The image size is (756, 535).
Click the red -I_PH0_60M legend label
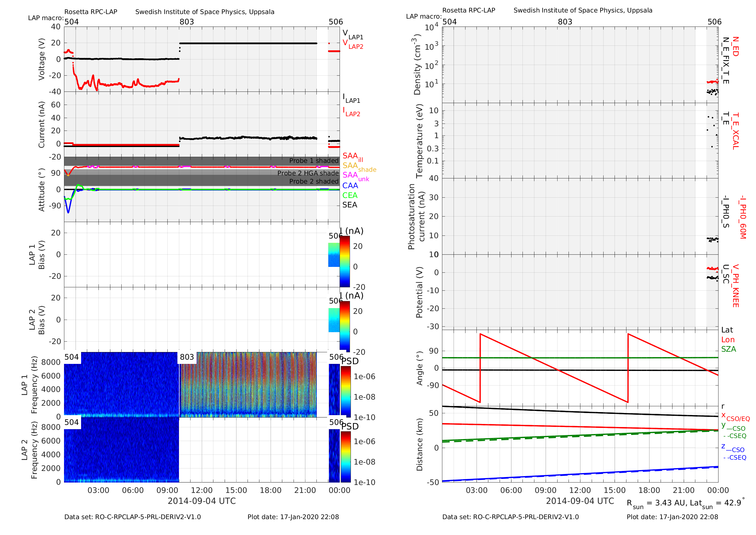pyautogui.click(x=742, y=217)
